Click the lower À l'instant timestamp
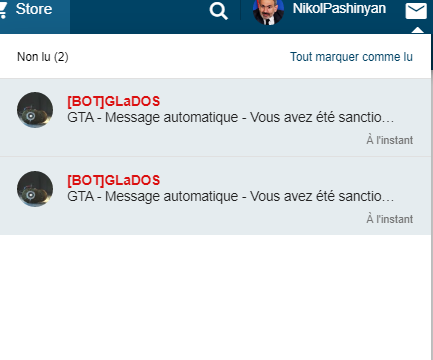Image resolution: width=433 pixels, height=360 pixels. tap(390, 219)
